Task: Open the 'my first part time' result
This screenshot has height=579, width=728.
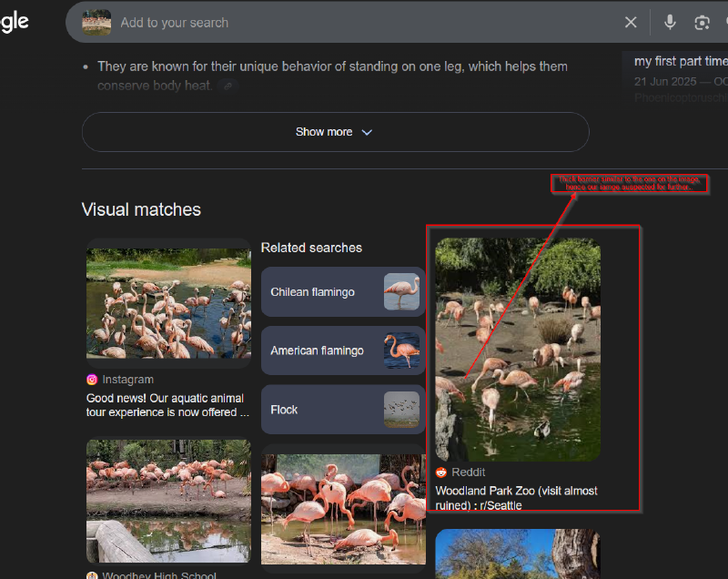Action: tap(680, 61)
